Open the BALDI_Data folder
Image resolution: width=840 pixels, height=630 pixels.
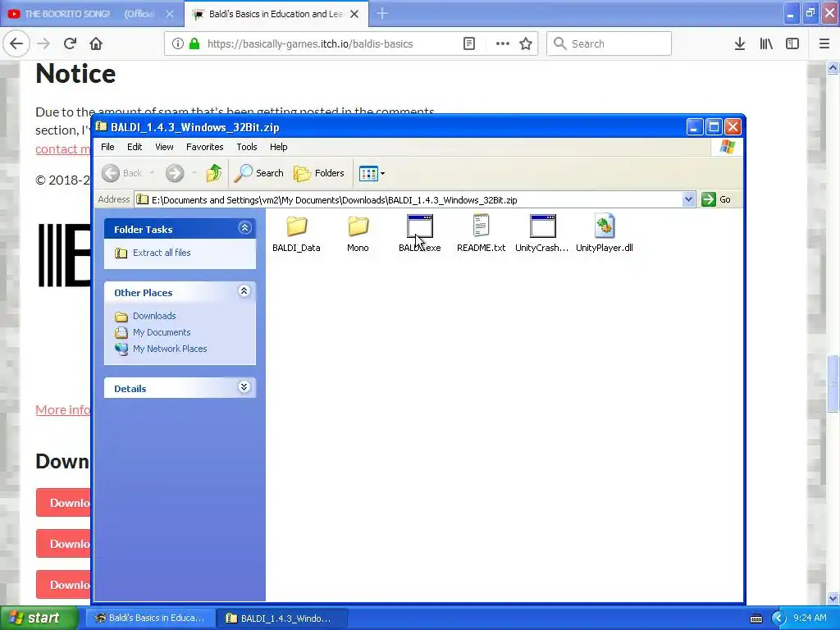coord(296,233)
